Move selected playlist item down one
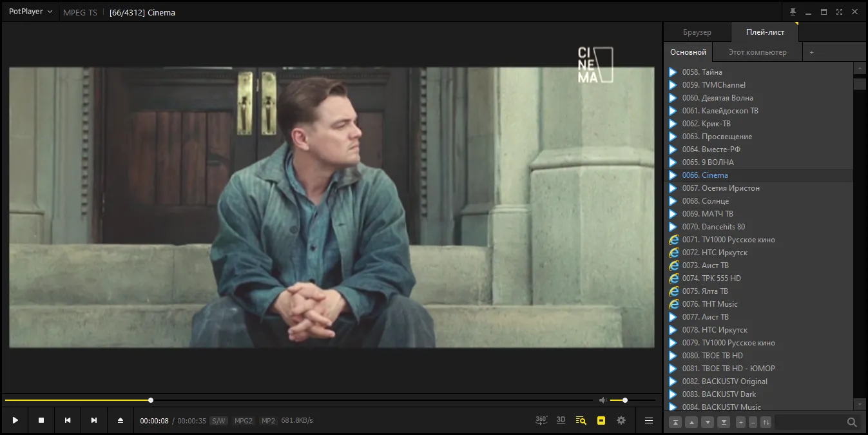The height and width of the screenshot is (435, 868). (708, 422)
